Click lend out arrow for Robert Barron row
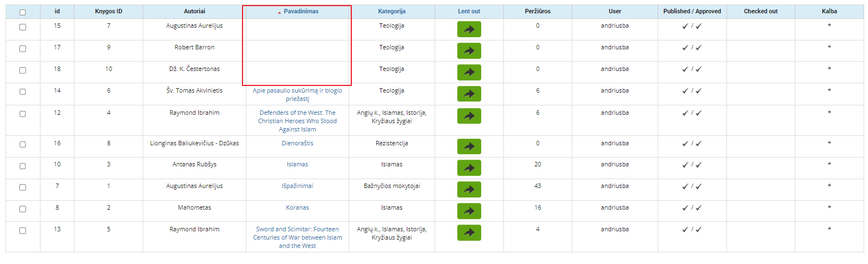The height and width of the screenshot is (264, 868). [x=469, y=51]
